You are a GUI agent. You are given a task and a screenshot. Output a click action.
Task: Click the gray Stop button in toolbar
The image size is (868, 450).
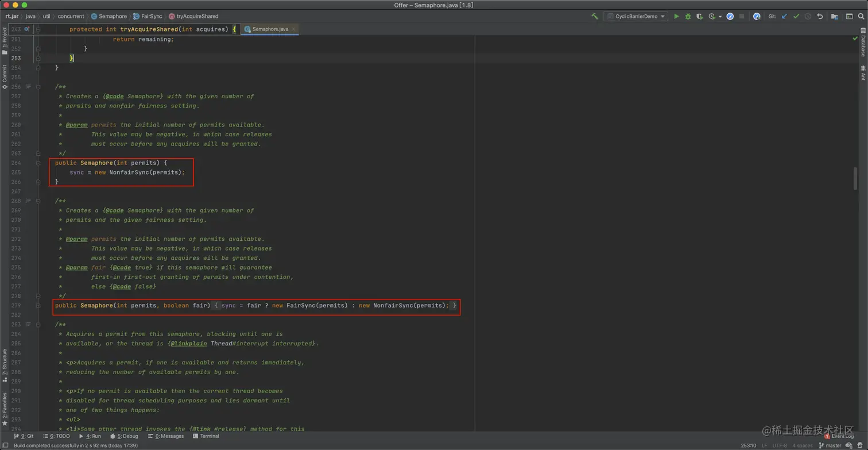742,17
